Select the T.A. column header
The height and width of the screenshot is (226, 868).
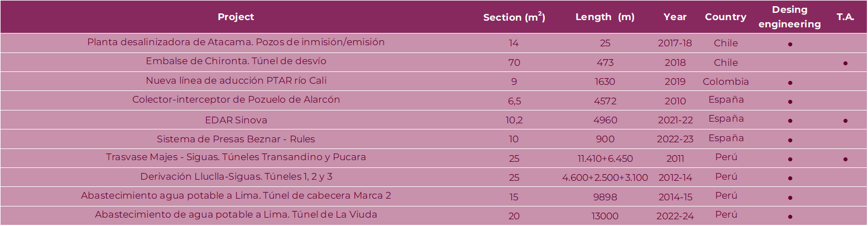pos(845,17)
